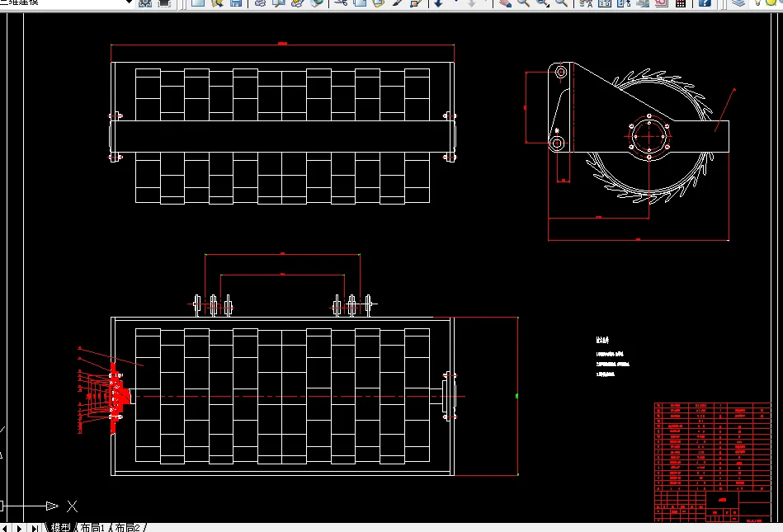Expand the Redo history dropdown arrow
This screenshot has width=783, height=532.
[x=488, y=2]
